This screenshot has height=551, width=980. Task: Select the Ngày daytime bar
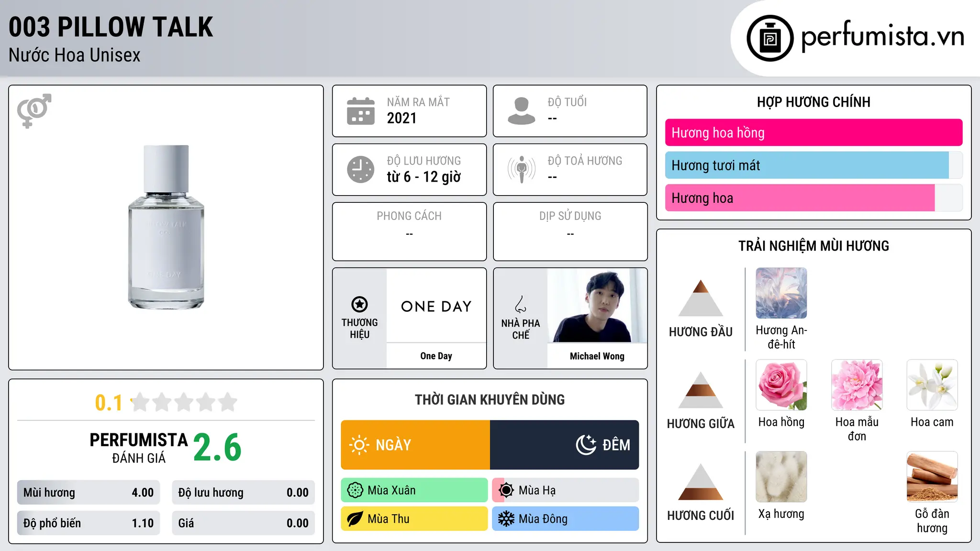click(415, 445)
